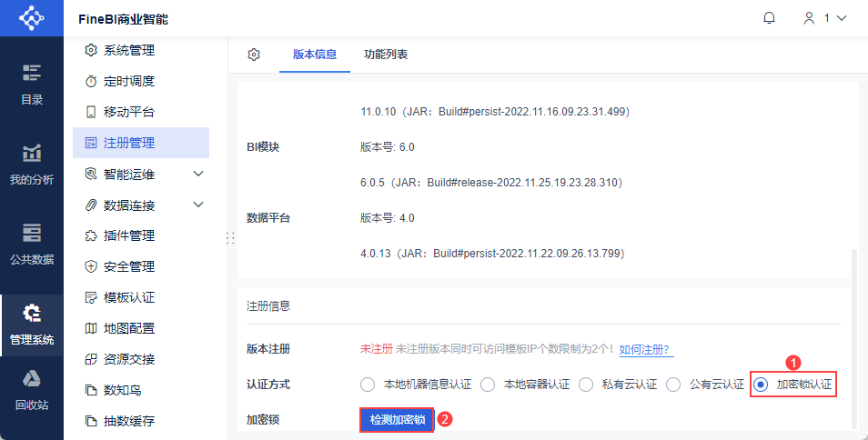Select 系统管理 menu entry
This screenshot has width=868, height=440.
click(141, 50)
